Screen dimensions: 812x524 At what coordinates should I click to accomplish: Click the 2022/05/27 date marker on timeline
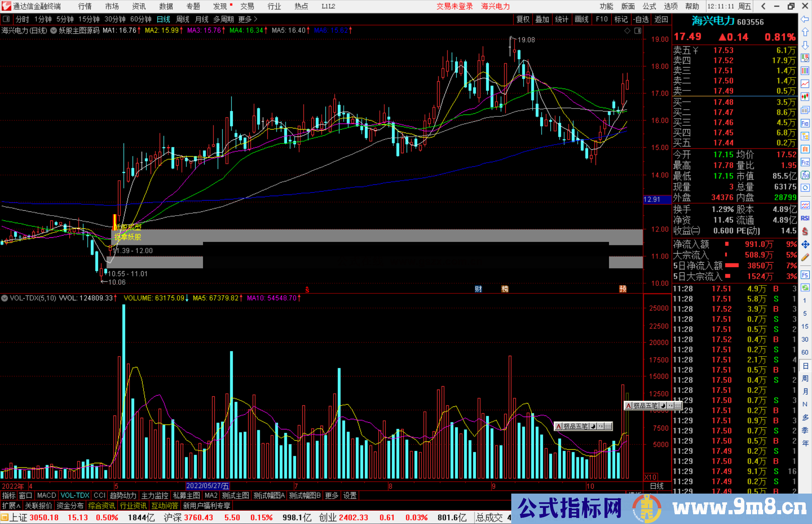(208, 486)
